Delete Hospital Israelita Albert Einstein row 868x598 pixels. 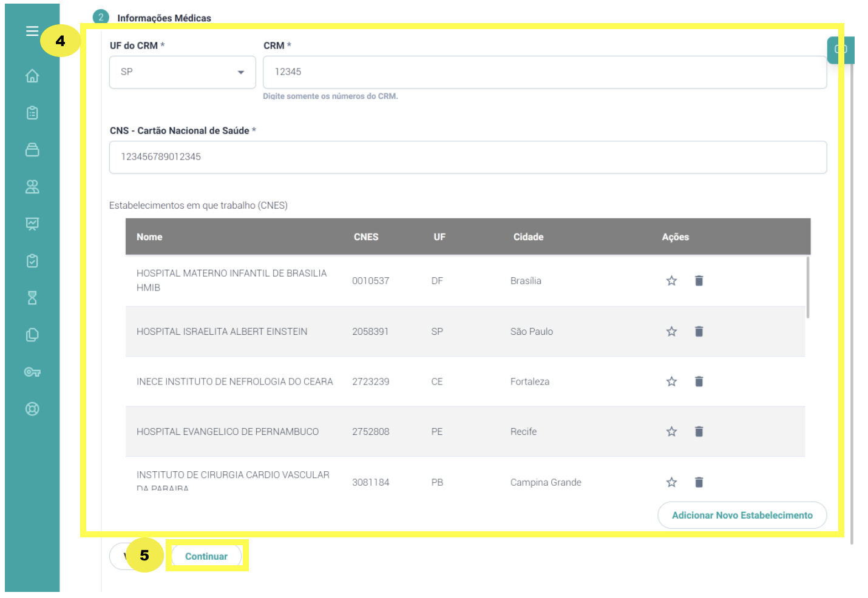[x=699, y=331]
